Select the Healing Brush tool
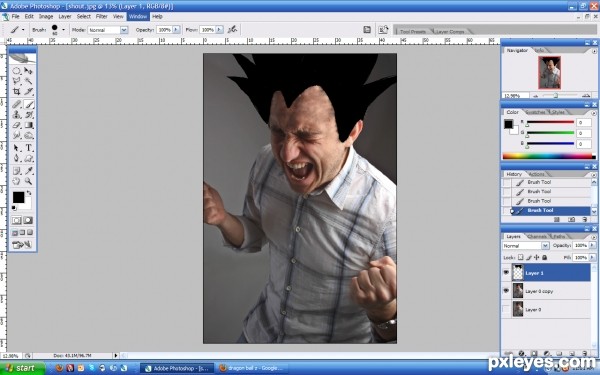The image size is (600, 375). (16, 104)
